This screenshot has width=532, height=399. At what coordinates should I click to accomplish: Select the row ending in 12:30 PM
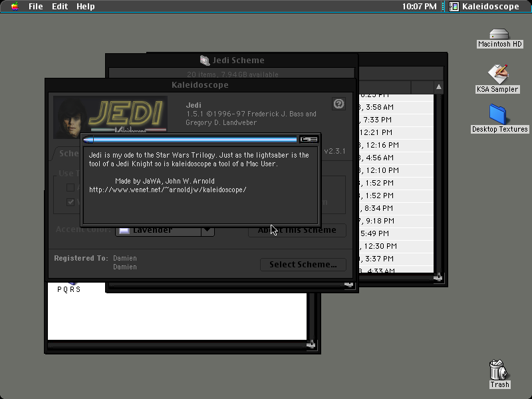396,246
